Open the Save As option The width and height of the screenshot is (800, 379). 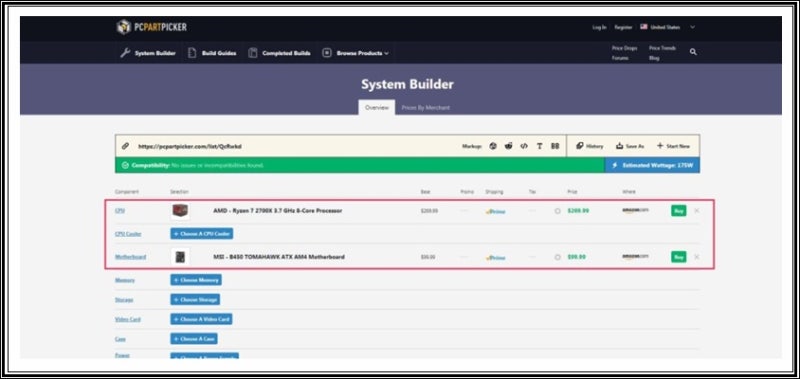(630, 146)
